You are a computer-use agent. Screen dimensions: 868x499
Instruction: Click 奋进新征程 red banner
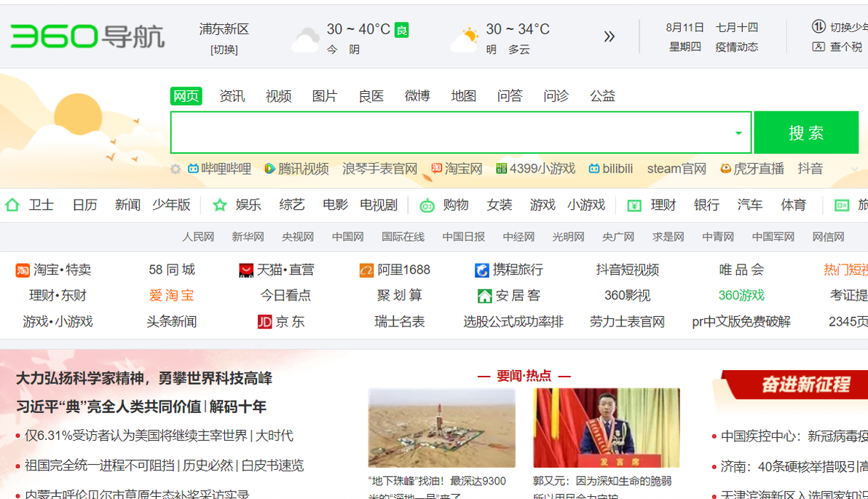[794, 385]
